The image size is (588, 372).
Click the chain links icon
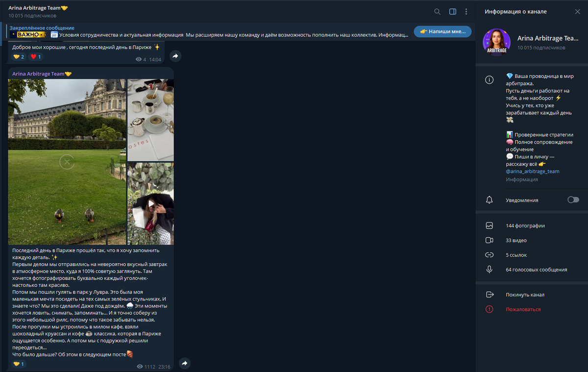489,255
